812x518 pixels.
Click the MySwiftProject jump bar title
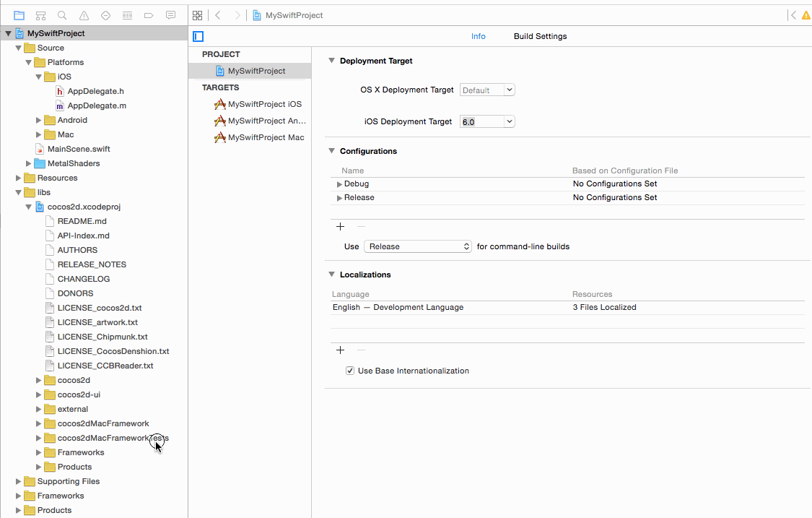click(294, 16)
